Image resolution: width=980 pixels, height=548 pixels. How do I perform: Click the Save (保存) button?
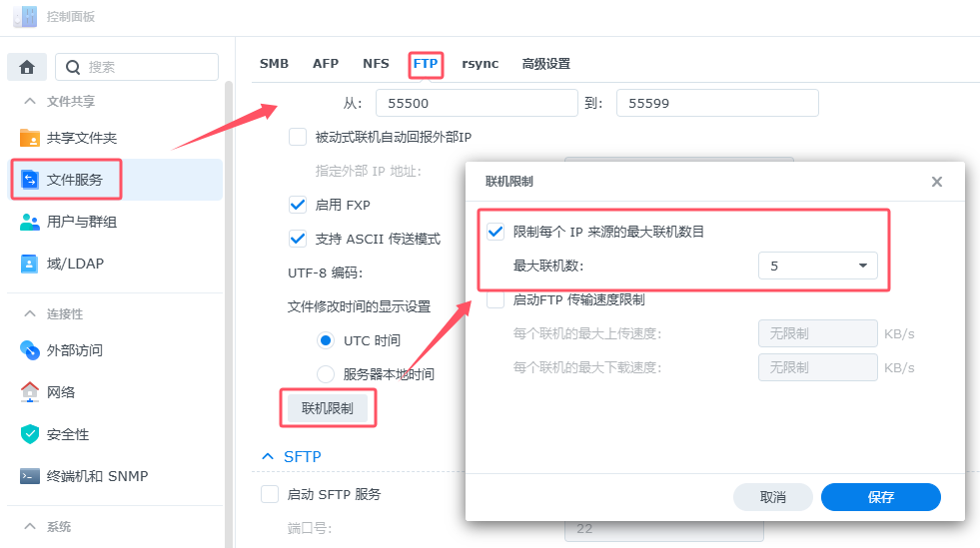pyautogui.click(x=880, y=497)
